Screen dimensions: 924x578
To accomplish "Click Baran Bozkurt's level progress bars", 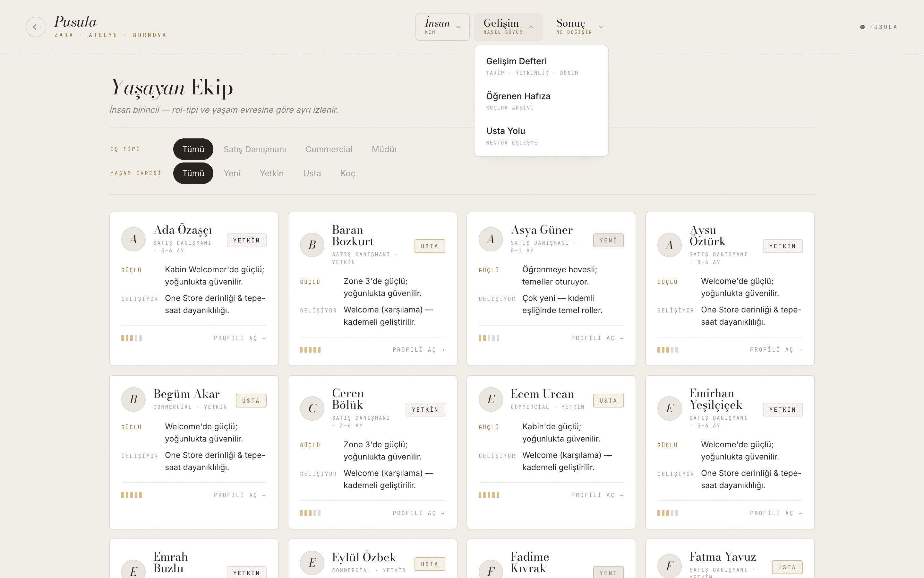I will pos(311,350).
